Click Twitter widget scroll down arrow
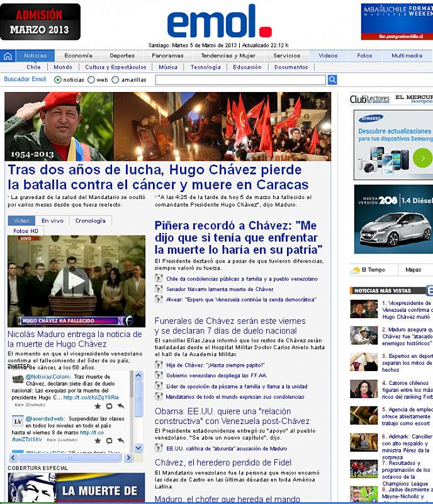This screenshot has width=433, height=504. (x=138, y=447)
